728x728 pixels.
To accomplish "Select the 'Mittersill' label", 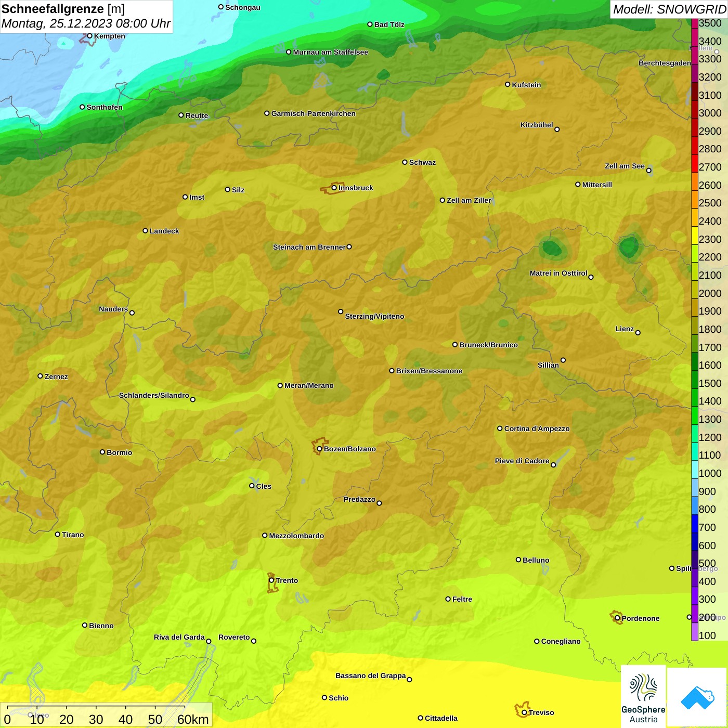I will (597, 185).
